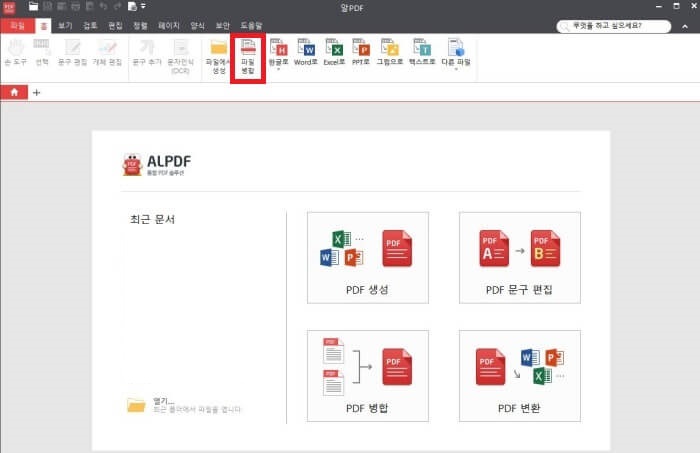The image size is (700, 453).
Task: Click the search box 무엇을 하고 싶으세요?
Action: click(x=613, y=26)
